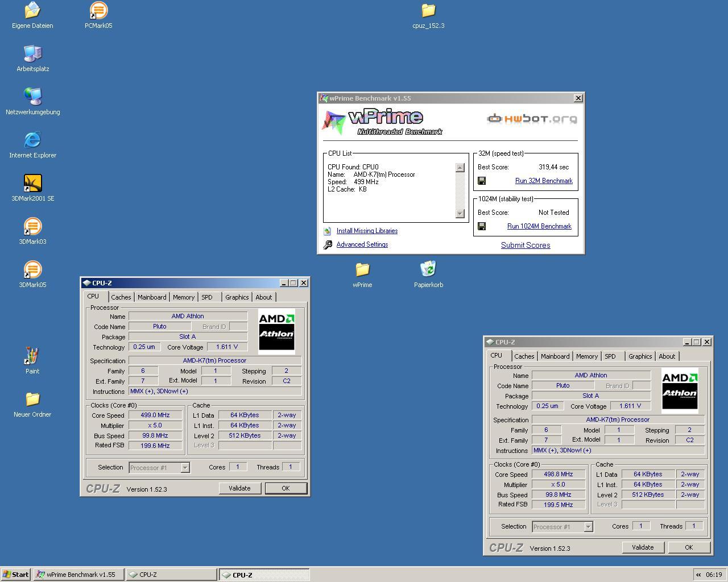Switch to Mainboard tab in left CPU-Z
The width and height of the screenshot is (728, 582).
coord(152,297)
